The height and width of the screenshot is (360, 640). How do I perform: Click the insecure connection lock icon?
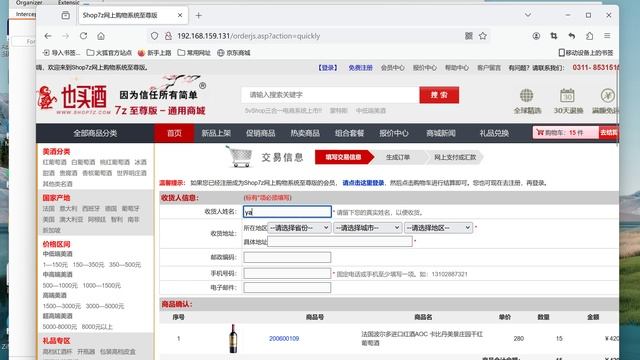168,36
